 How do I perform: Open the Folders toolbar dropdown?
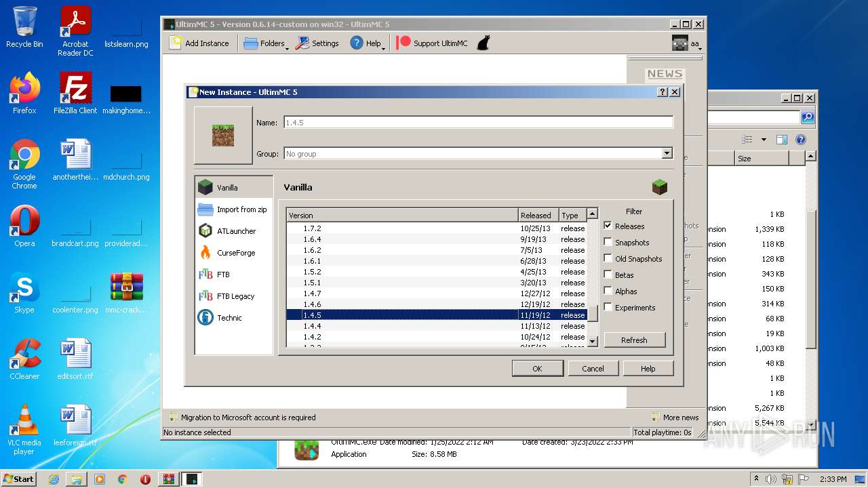pyautogui.click(x=265, y=43)
